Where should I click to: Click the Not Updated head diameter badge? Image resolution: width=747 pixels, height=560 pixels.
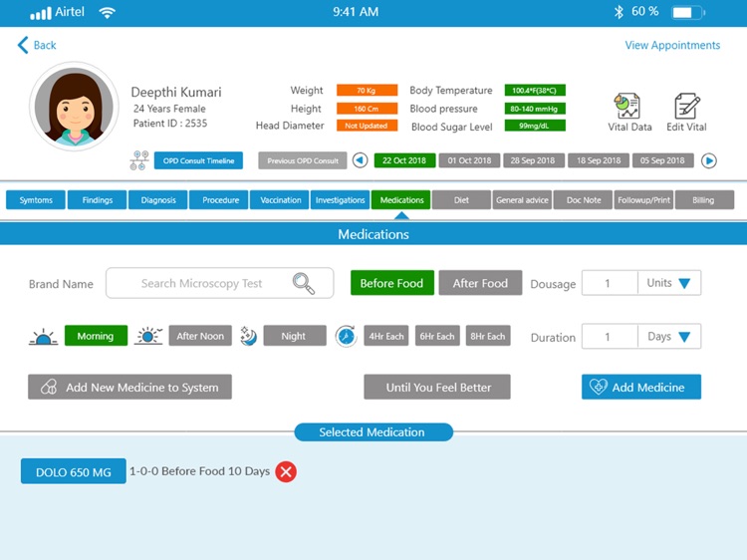coord(367,126)
